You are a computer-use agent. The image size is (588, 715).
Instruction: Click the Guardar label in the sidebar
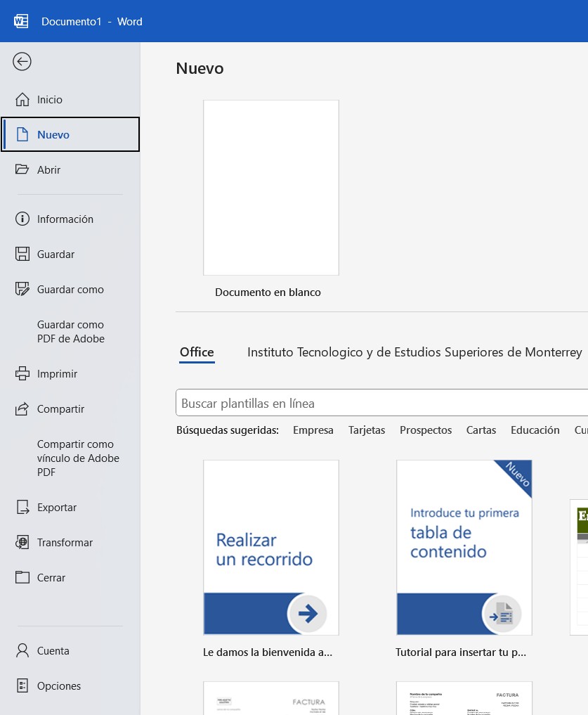click(55, 254)
